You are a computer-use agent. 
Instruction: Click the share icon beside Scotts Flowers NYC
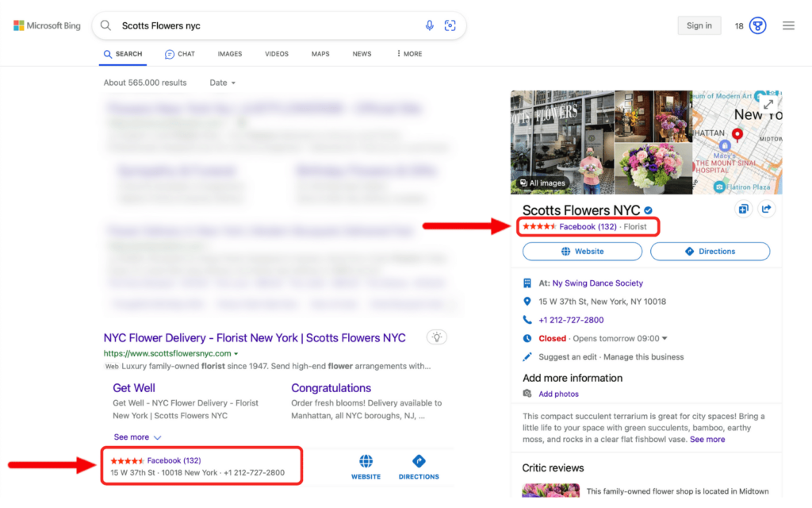[x=767, y=209]
